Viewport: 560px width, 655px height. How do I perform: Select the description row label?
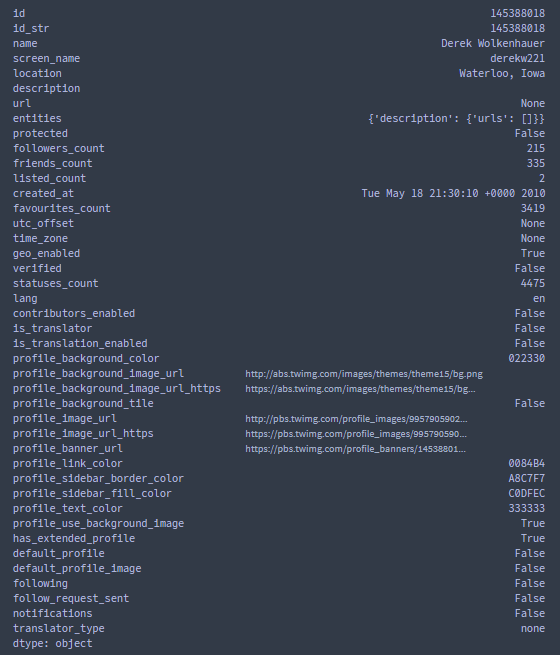pos(46,89)
